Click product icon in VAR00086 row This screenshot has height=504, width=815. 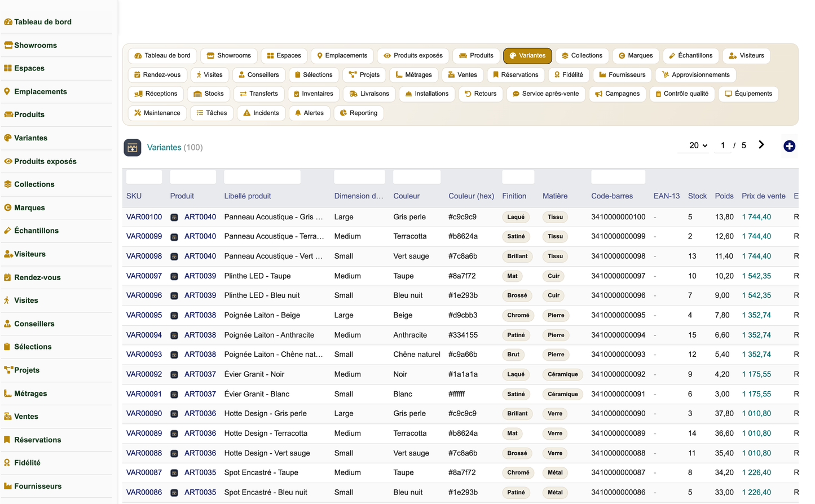[174, 493]
